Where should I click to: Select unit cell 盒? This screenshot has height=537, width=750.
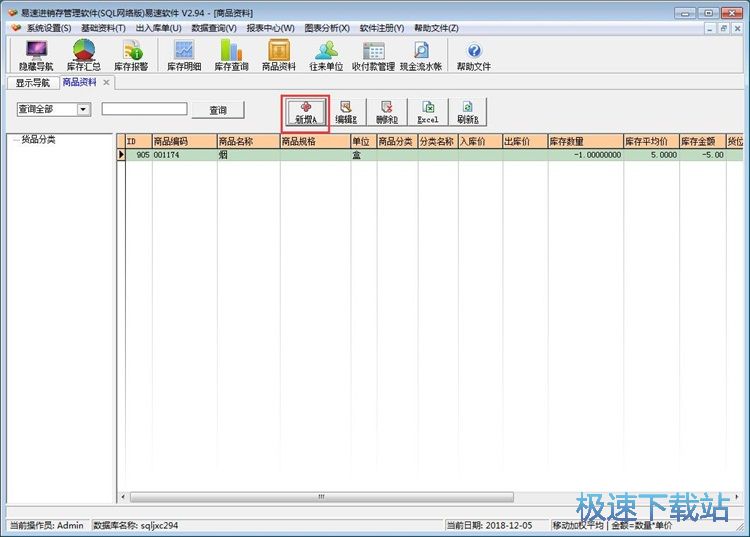click(364, 155)
